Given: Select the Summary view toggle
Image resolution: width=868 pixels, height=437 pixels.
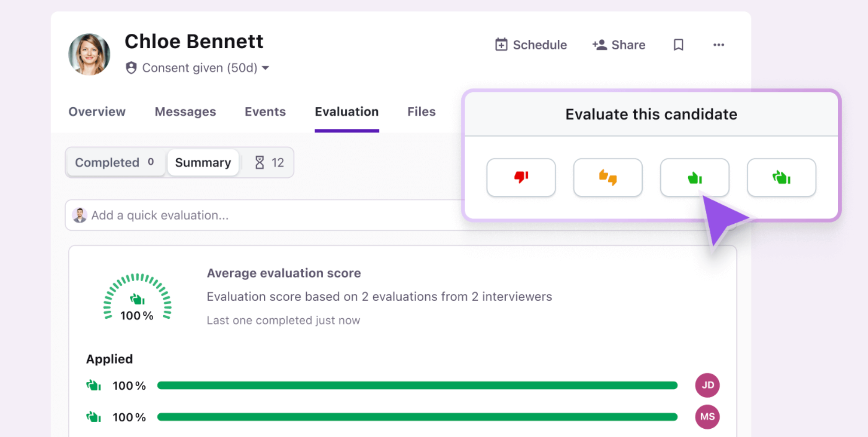Looking at the screenshot, I should point(203,162).
